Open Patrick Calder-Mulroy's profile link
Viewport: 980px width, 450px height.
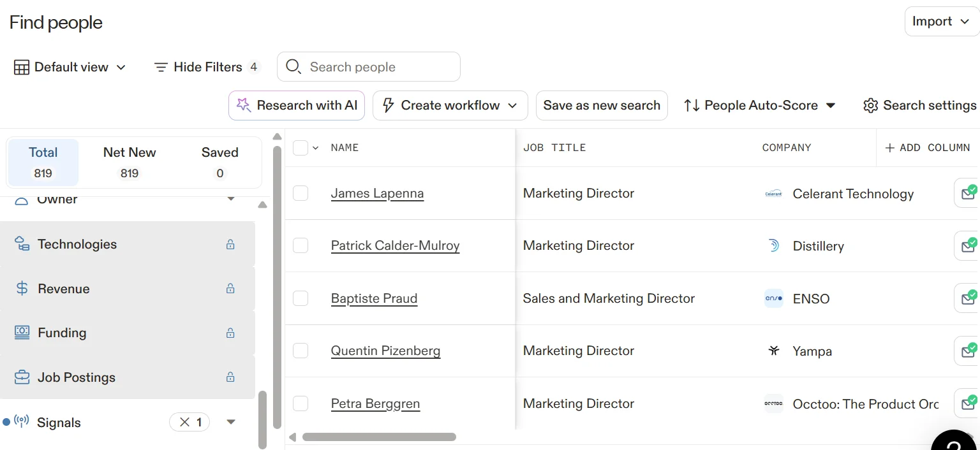395,246
